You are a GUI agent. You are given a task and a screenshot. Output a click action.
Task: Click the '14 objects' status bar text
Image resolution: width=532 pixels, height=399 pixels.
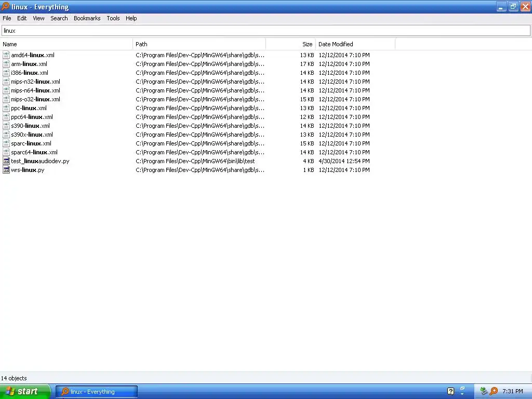(14, 378)
